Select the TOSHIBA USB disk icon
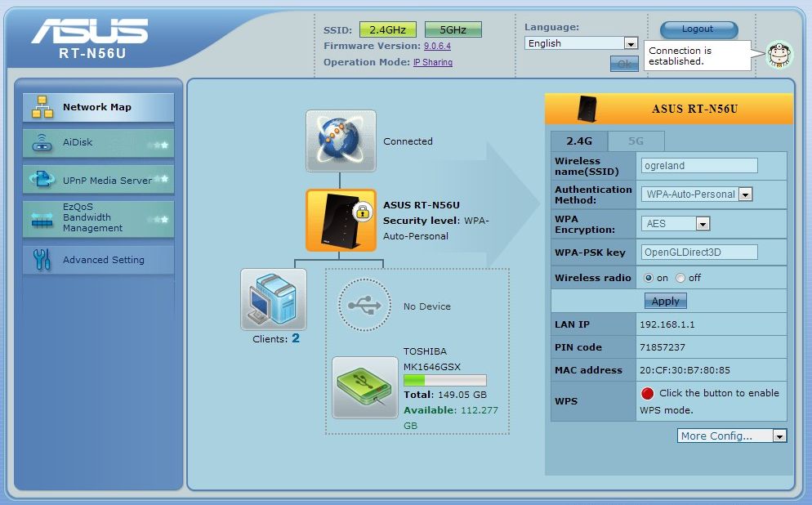This screenshot has height=505, width=812. pos(365,387)
